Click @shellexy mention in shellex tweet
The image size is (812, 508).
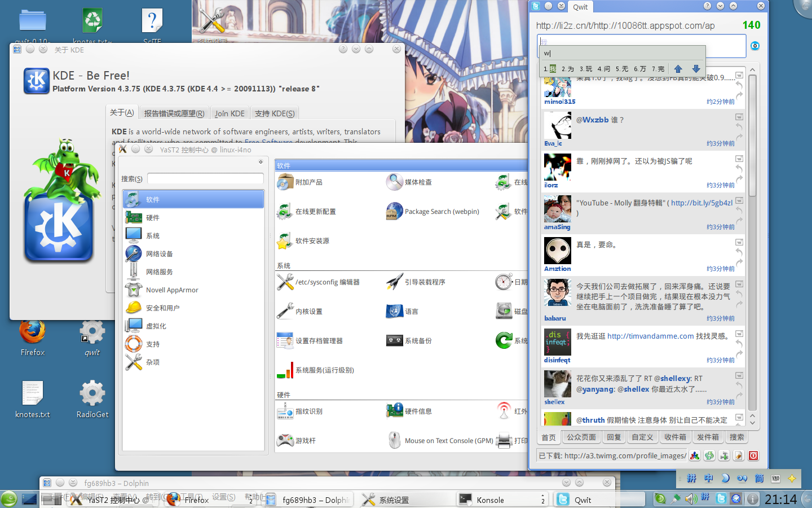(672, 379)
